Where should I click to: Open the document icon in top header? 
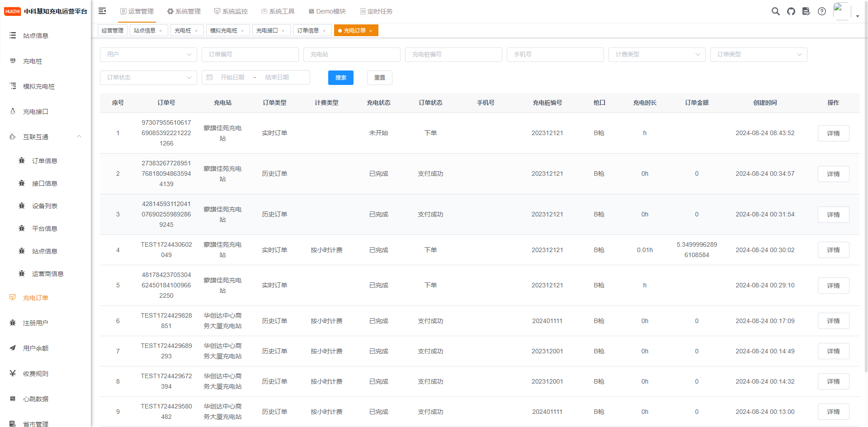click(x=806, y=11)
